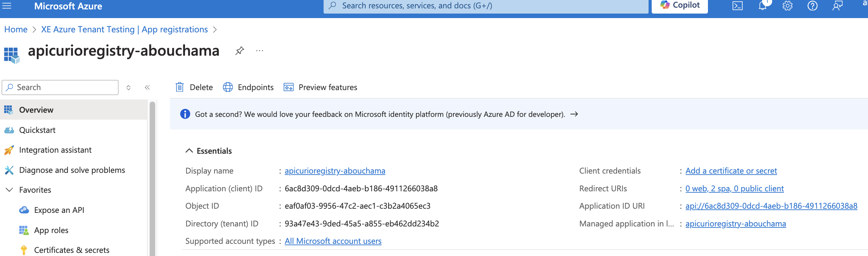Collapse the Essentials section

click(189, 151)
